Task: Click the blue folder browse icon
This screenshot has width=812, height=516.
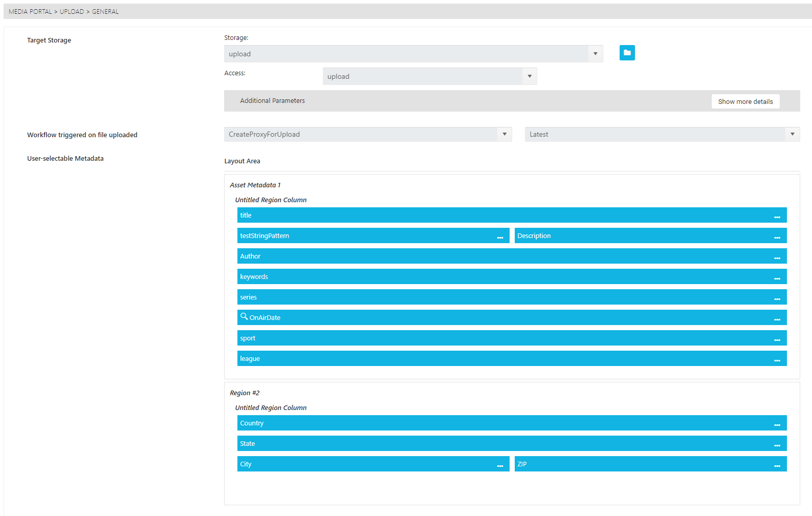Action: [x=627, y=53]
